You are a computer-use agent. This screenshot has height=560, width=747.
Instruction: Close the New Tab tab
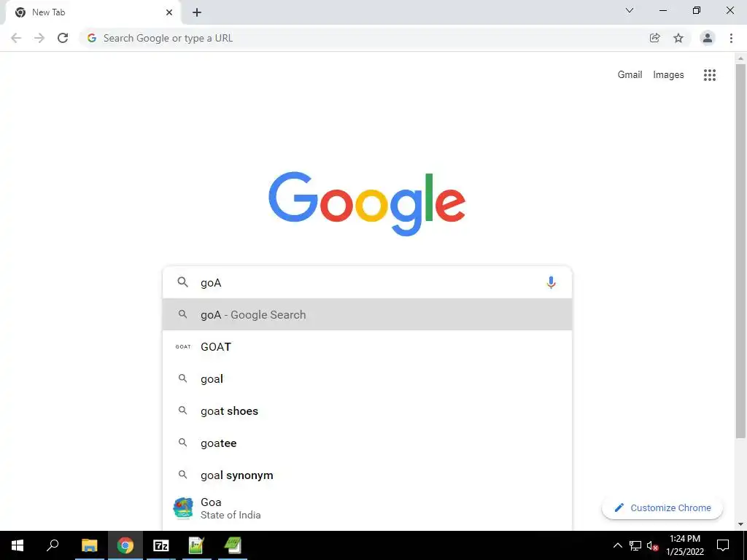pyautogui.click(x=169, y=12)
